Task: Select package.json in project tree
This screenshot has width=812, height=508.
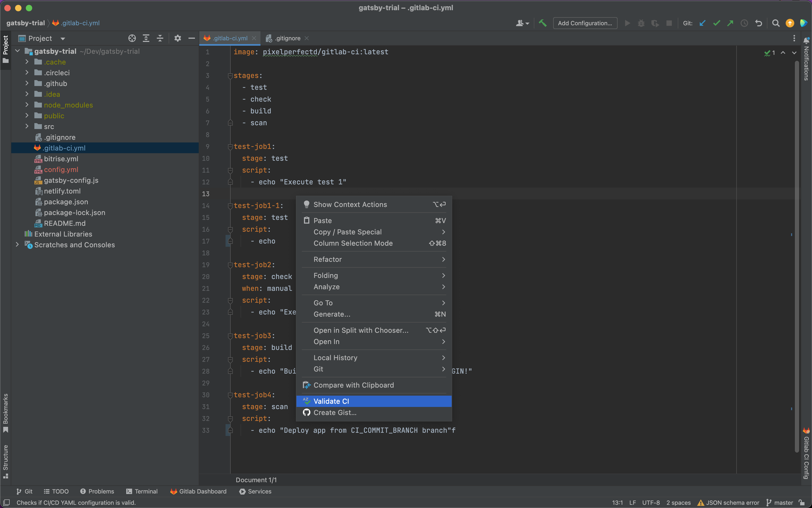Action: tap(66, 202)
